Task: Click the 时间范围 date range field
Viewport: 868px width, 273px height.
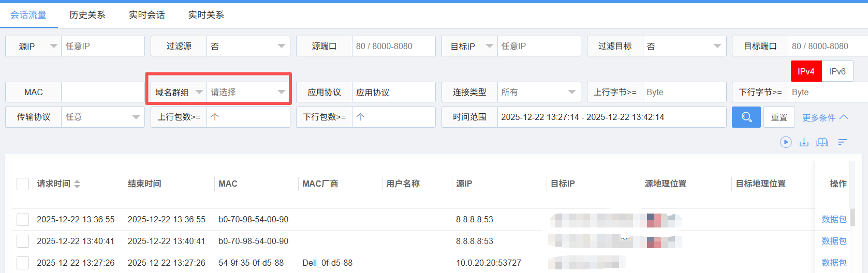Action: point(611,117)
